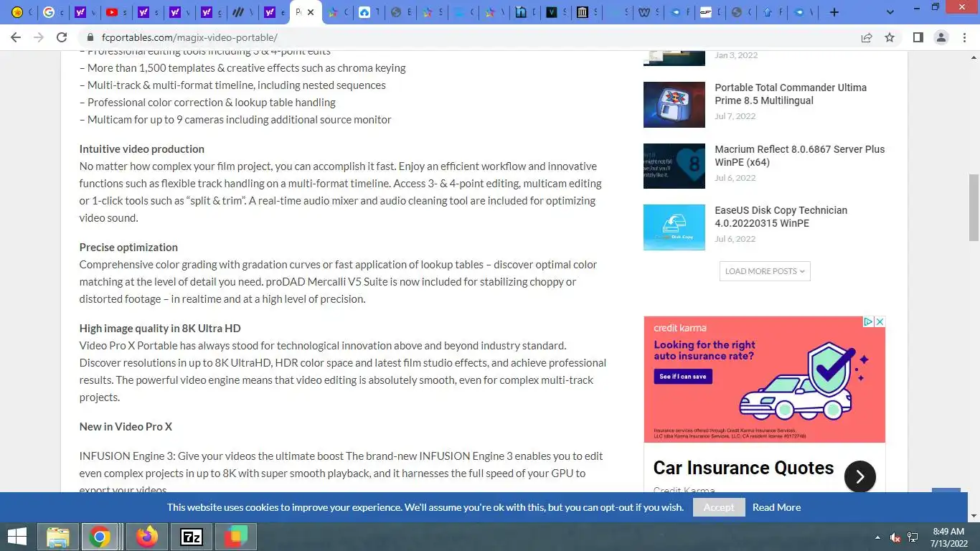The width and height of the screenshot is (980, 551).
Task: Switch to the Google tab
Action: click(x=53, y=12)
